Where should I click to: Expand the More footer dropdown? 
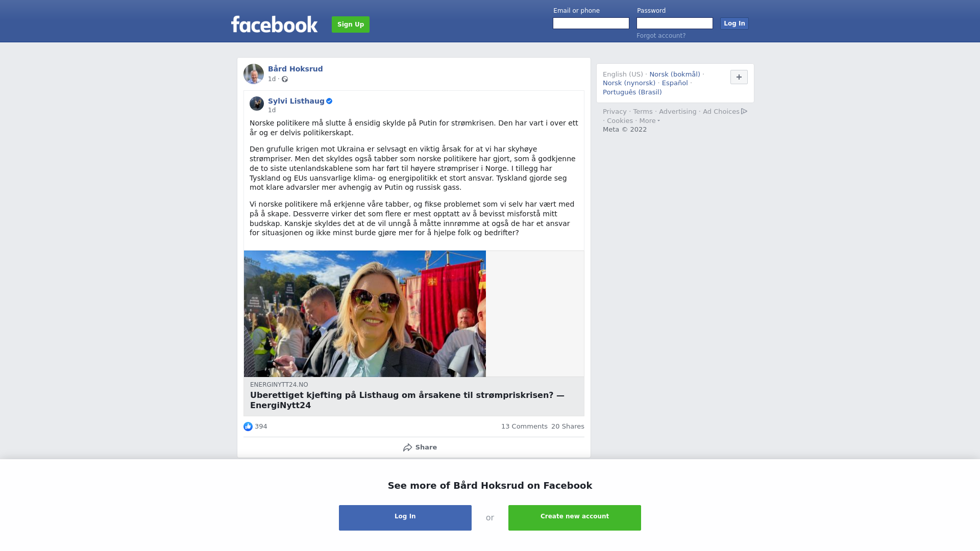pos(650,121)
